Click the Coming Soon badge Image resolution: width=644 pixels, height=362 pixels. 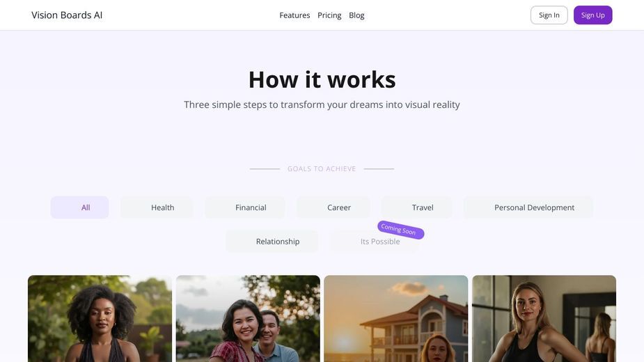pos(401,230)
